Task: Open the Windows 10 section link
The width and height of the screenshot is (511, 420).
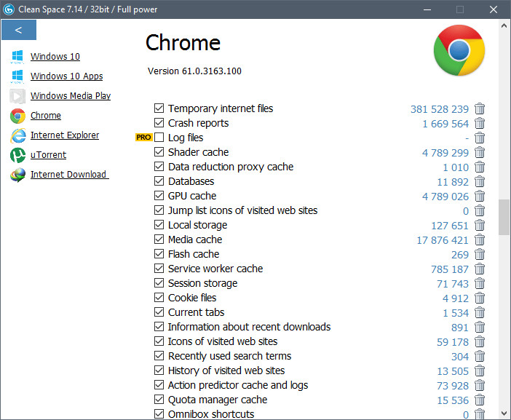Action: coord(55,56)
